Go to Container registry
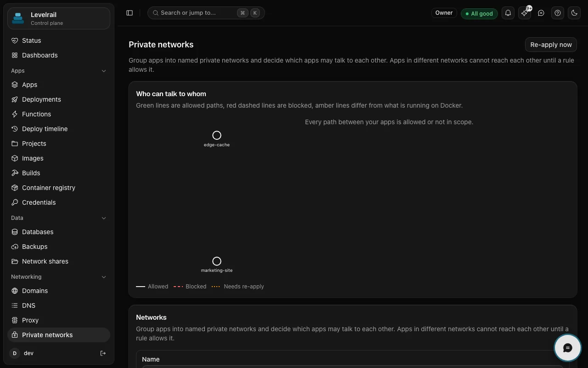The width and height of the screenshot is (588, 368). (59, 188)
